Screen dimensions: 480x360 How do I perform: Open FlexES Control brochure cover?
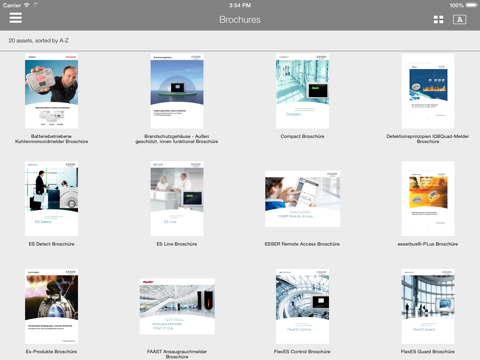tap(302, 306)
